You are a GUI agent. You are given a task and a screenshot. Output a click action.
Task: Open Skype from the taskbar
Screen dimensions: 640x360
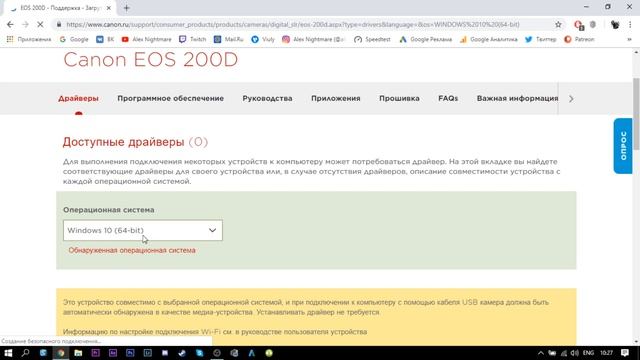pyautogui.click(x=199, y=353)
